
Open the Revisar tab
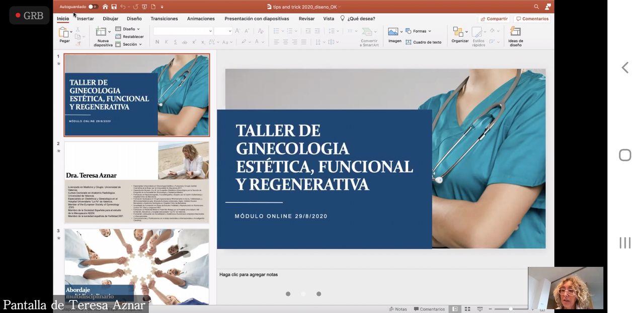(x=306, y=19)
